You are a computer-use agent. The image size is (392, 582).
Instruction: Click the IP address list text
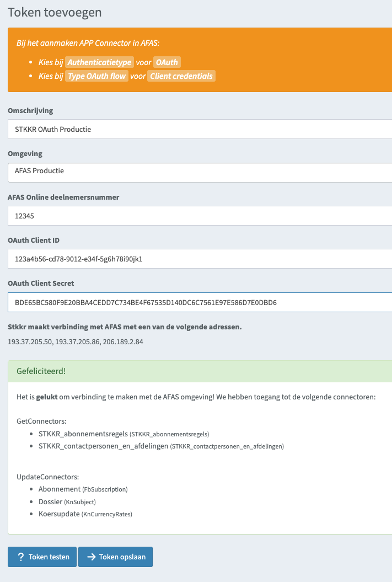(x=76, y=342)
